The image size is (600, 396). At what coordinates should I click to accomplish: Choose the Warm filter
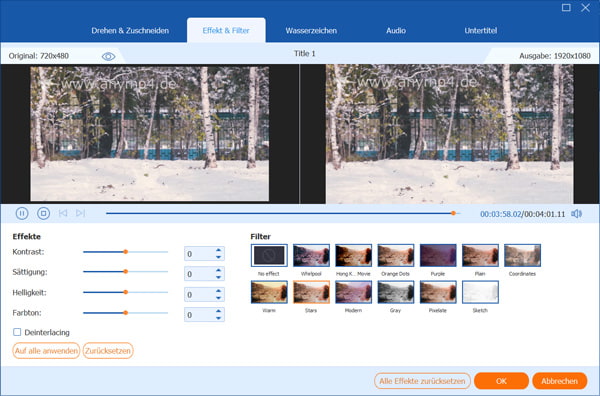[x=269, y=292]
